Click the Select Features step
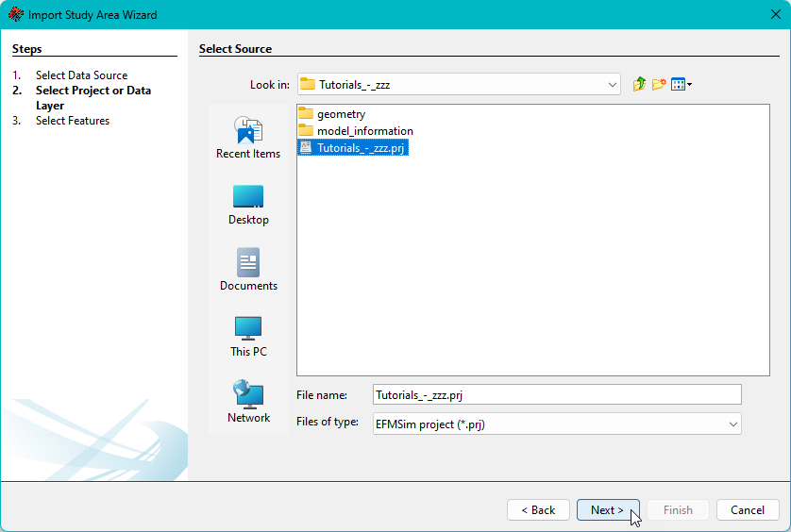Viewport: 791px width, 532px height. point(73,121)
